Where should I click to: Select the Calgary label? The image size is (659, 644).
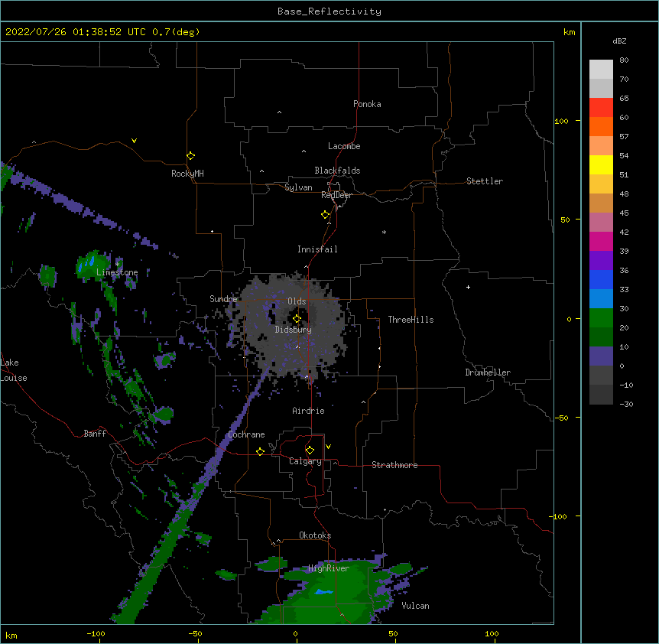[305, 461]
